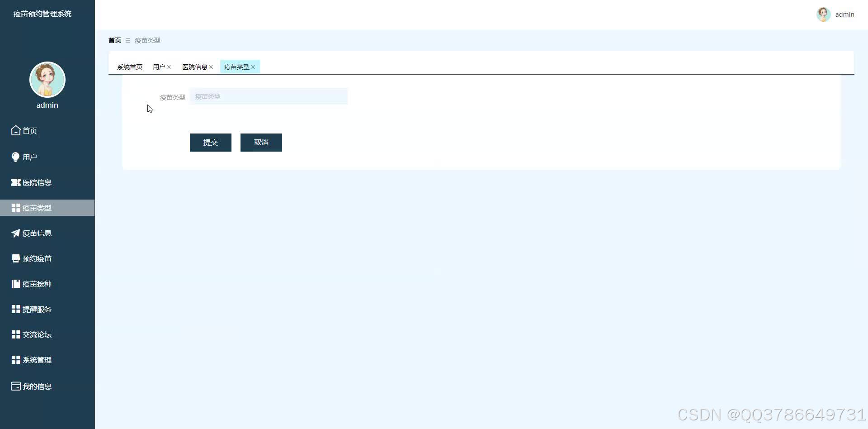Open 疫苗信息 in the sidebar menu
Screen dimensions: 868x429
click(x=47, y=233)
